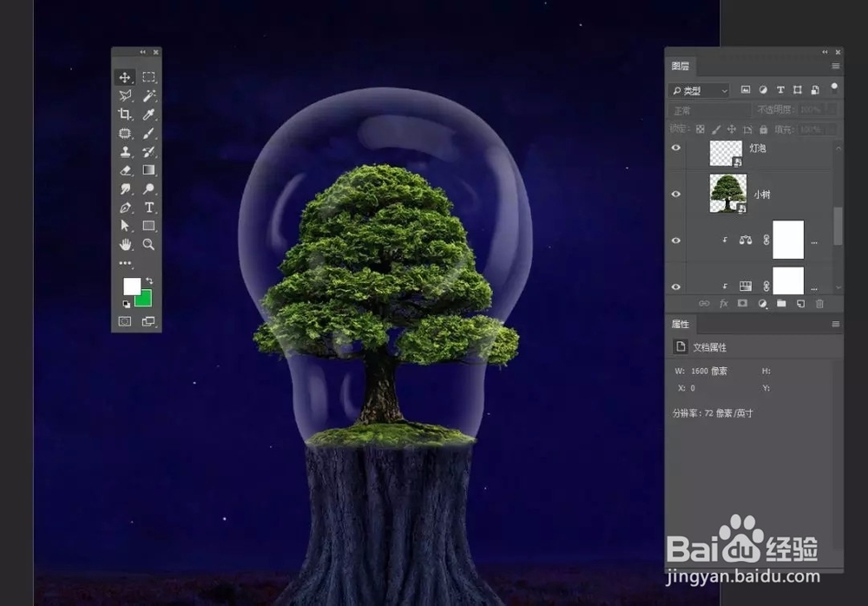Enable transparent pixels lock

[701, 128]
